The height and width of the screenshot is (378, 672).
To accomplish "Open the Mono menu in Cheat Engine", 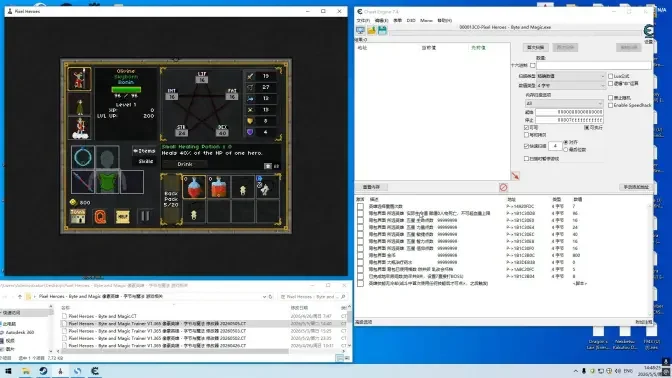I will 426,21.
